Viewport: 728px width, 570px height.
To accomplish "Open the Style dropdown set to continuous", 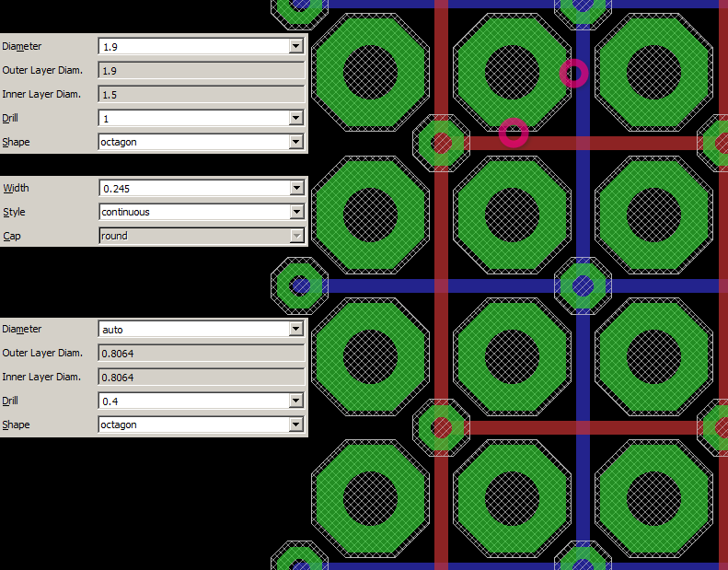I will (296, 212).
